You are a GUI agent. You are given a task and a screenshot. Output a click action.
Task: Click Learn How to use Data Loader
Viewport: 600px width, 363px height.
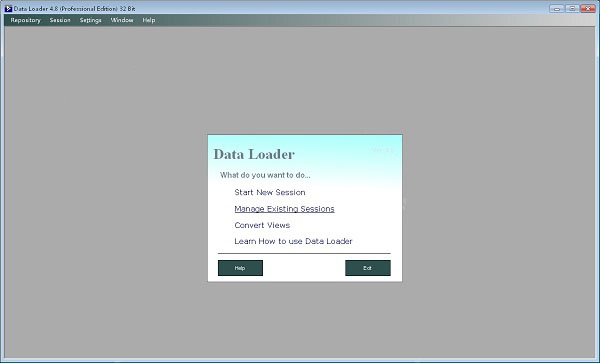[293, 241]
